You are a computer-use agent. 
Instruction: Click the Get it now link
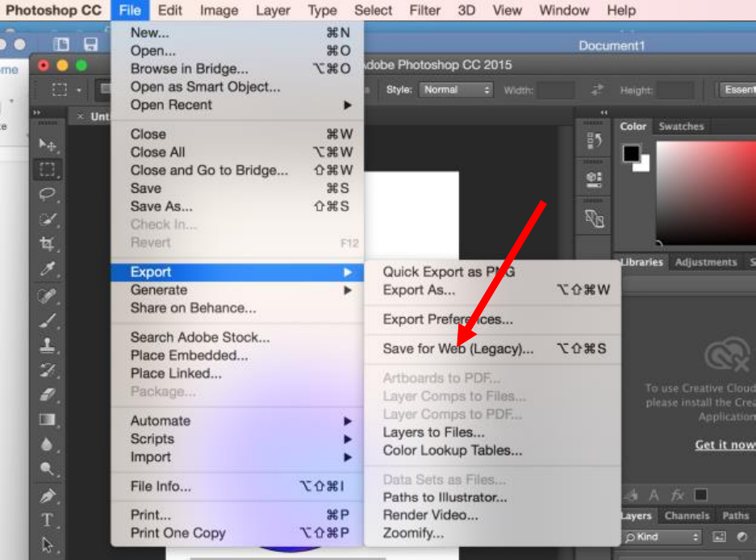pos(725,445)
